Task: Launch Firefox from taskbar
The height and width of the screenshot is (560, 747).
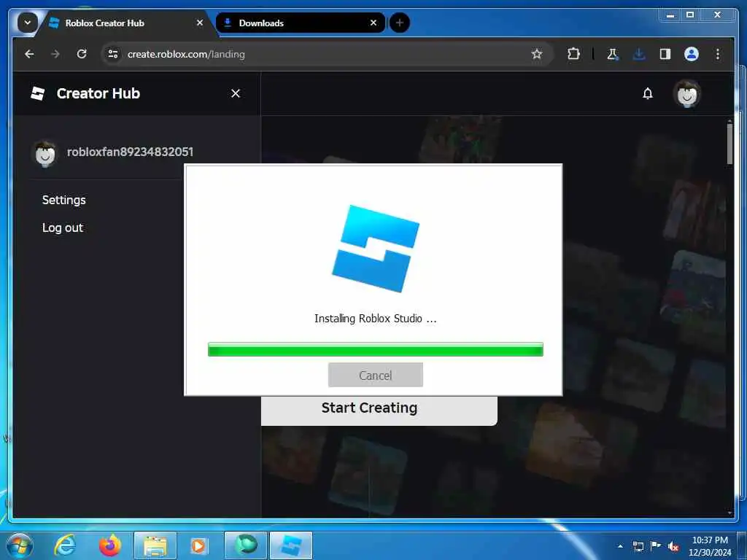Action: coord(109,545)
